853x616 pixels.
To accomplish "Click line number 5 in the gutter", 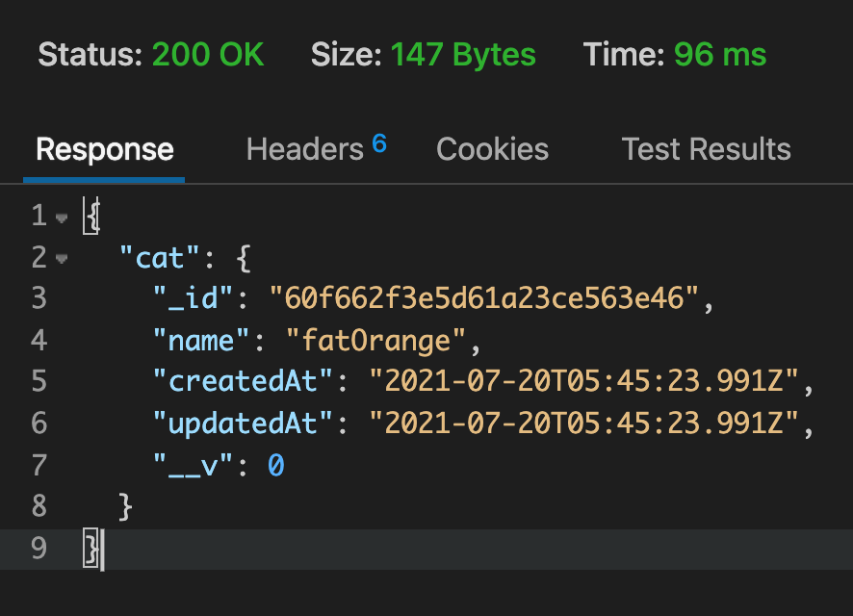I will coord(39,381).
